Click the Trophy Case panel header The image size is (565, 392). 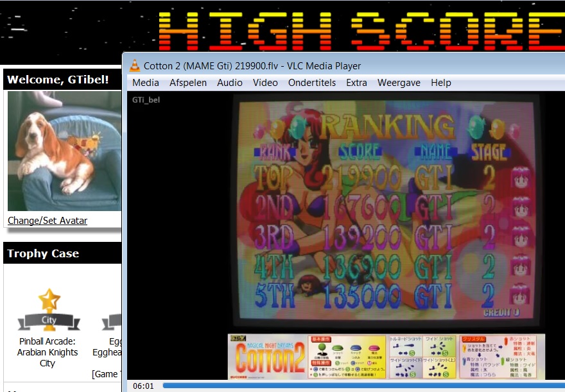coord(62,253)
